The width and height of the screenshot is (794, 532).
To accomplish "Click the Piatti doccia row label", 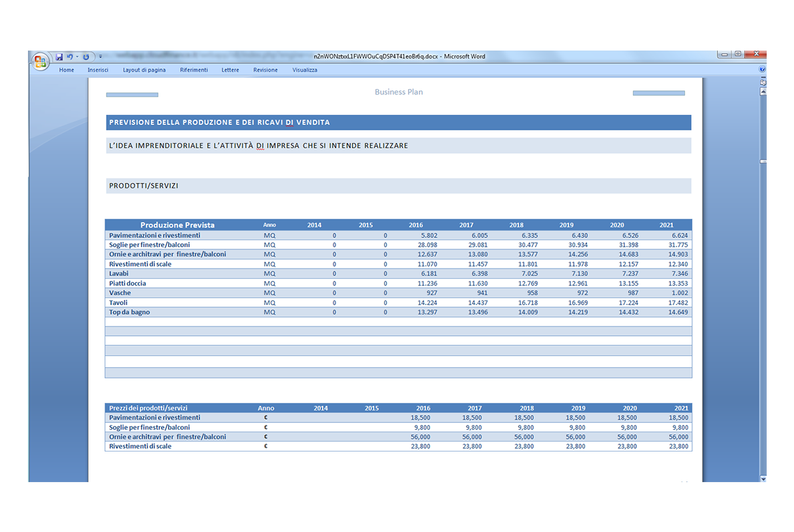I will click(x=128, y=283).
